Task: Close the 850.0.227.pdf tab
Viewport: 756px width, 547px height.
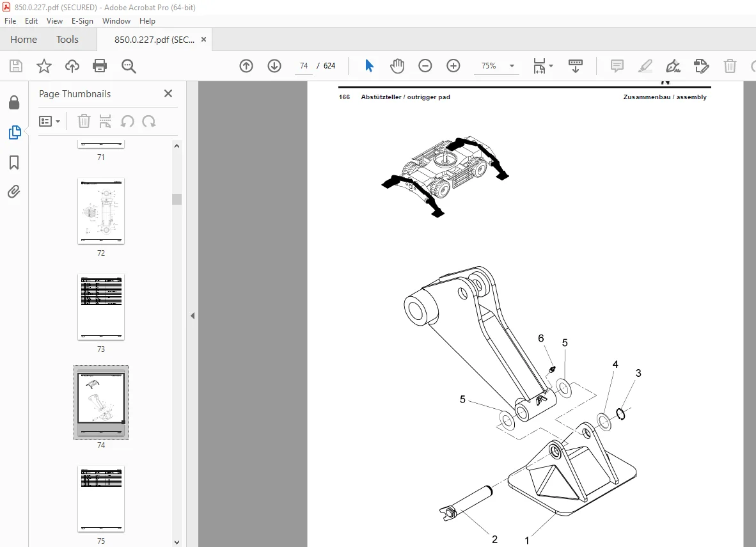Action: tap(203, 40)
